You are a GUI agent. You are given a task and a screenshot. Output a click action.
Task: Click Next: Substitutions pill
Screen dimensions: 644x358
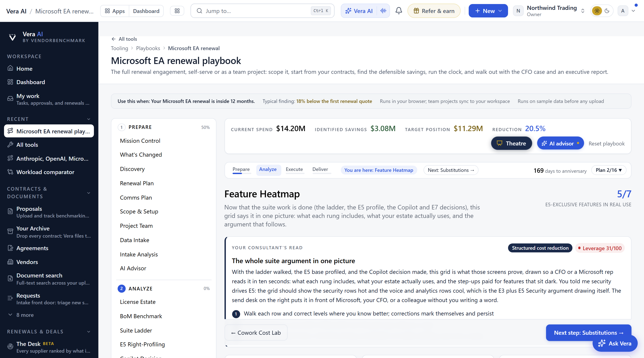pos(451,170)
